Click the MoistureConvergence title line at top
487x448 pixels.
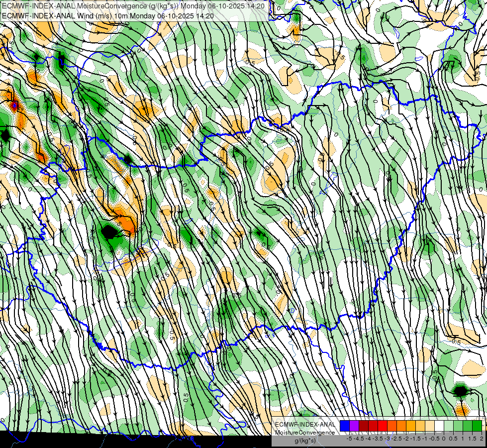tap(133, 6)
